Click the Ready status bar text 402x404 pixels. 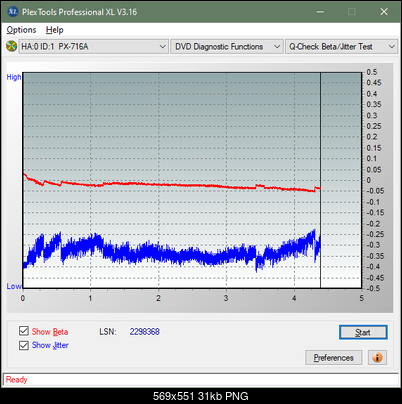click(16, 380)
